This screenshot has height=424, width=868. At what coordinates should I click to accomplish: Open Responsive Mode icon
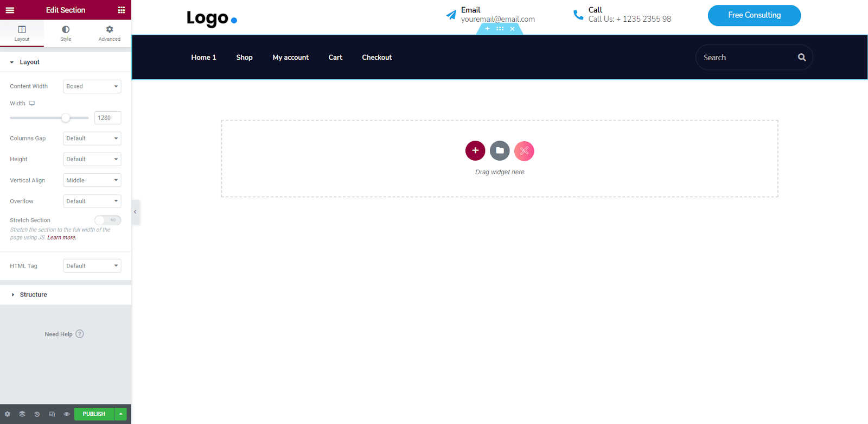tap(52, 414)
